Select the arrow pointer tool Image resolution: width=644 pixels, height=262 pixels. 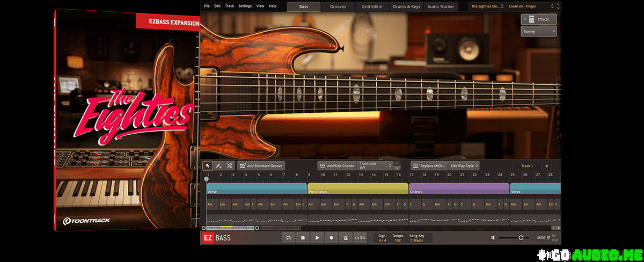pyautogui.click(x=207, y=166)
